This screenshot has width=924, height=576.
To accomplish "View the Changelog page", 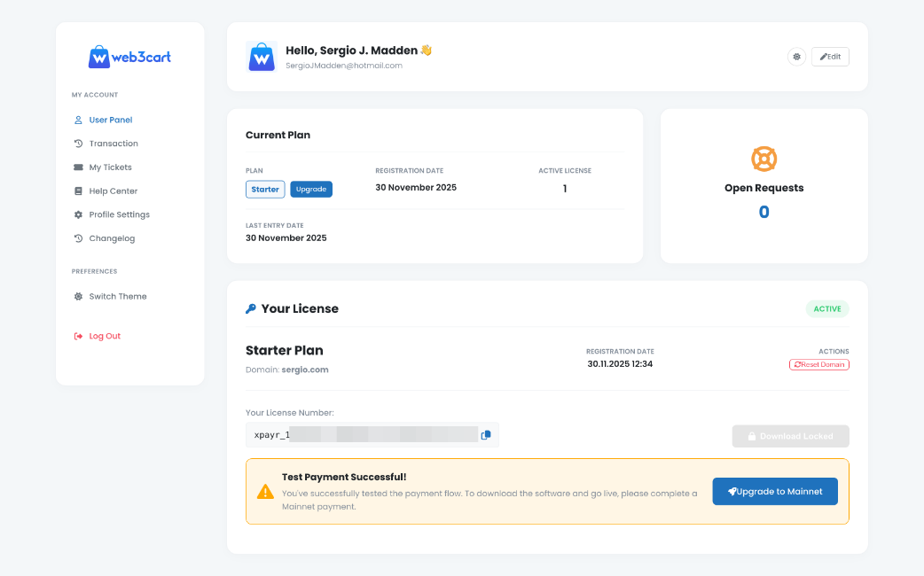I will [112, 238].
